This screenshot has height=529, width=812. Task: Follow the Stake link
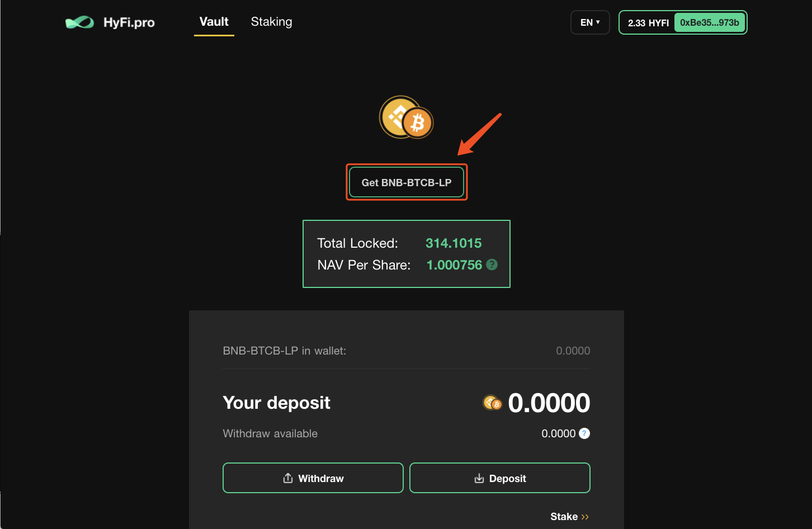click(x=569, y=517)
